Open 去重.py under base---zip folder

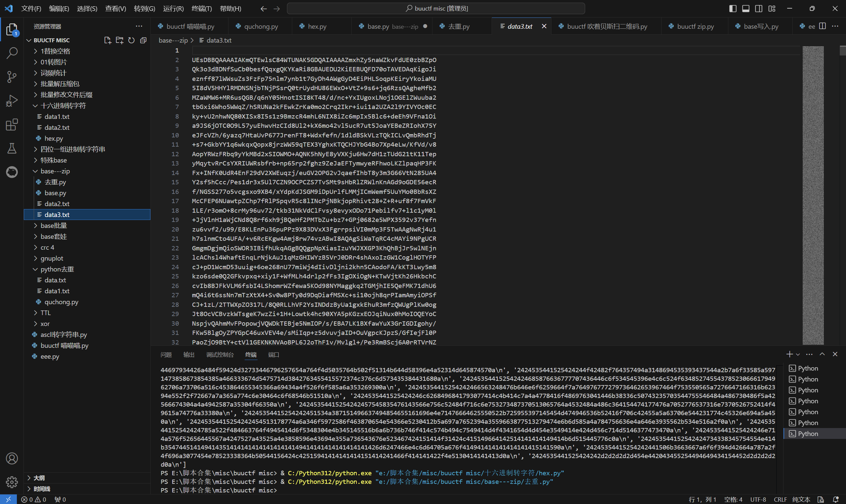[87, 182]
